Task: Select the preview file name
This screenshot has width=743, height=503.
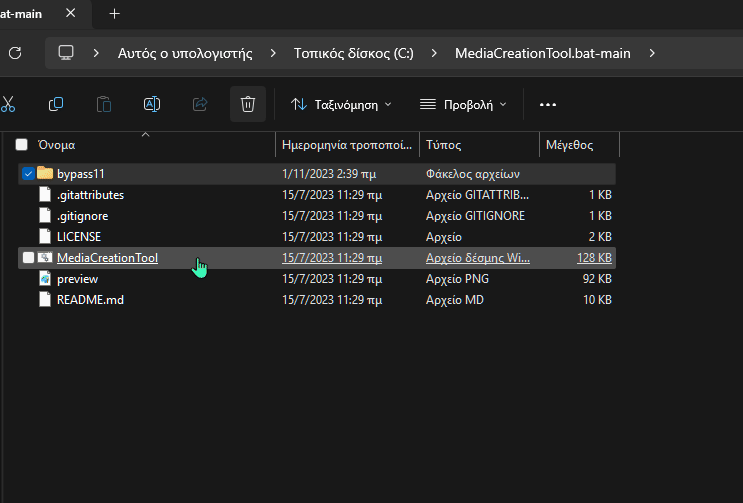Action: 78,279
